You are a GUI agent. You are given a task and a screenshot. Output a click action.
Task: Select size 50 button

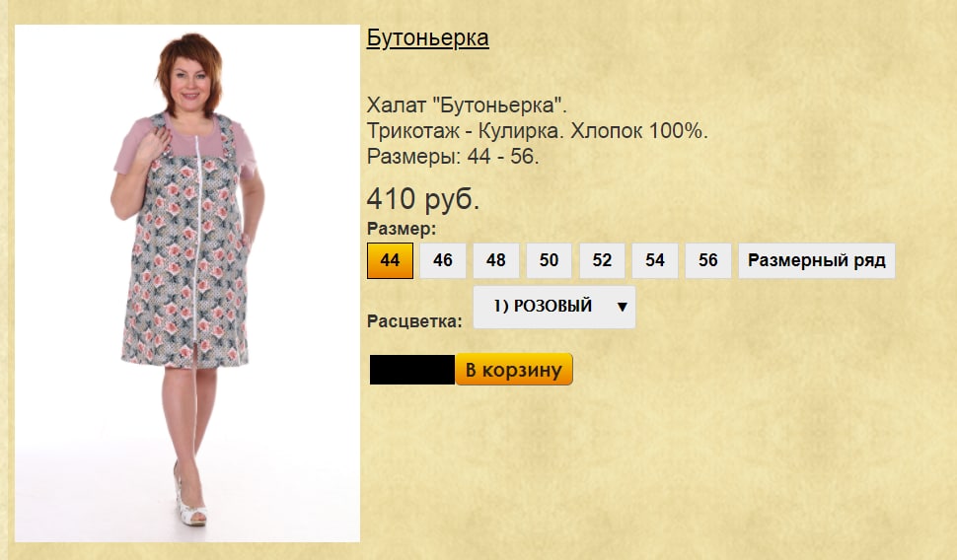coord(549,260)
